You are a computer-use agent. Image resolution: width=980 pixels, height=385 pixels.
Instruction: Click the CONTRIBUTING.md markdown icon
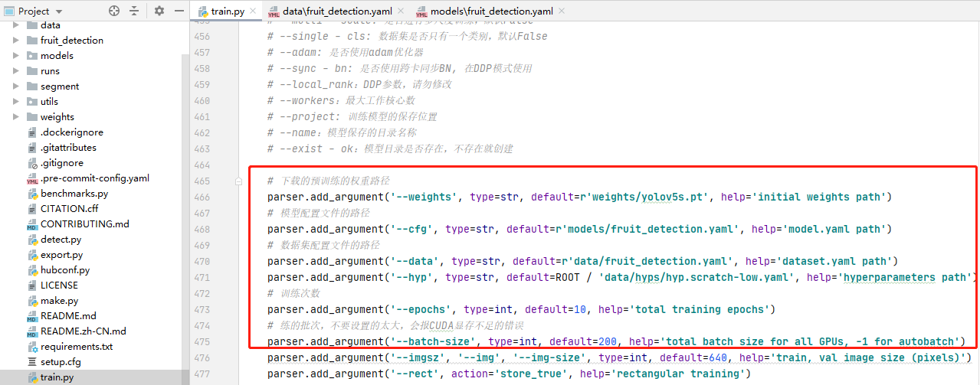(31, 223)
